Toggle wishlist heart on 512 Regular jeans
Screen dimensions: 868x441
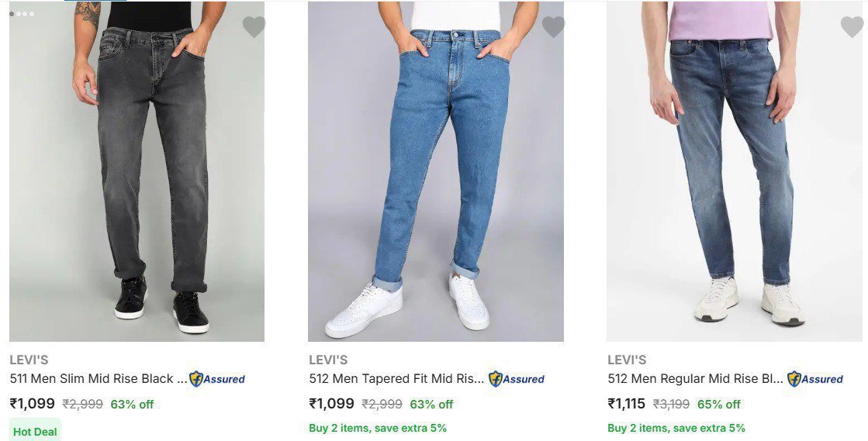point(852,27)
